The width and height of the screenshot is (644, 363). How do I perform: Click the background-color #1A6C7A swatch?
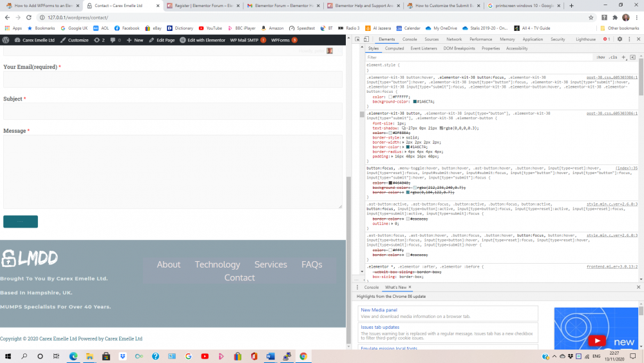point(415,101)
